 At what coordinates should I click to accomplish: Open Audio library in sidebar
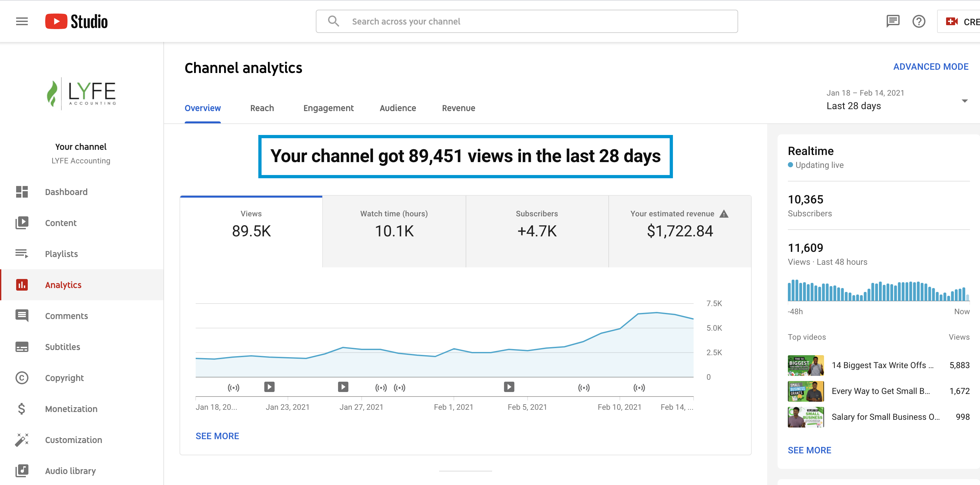click(70, 470)
